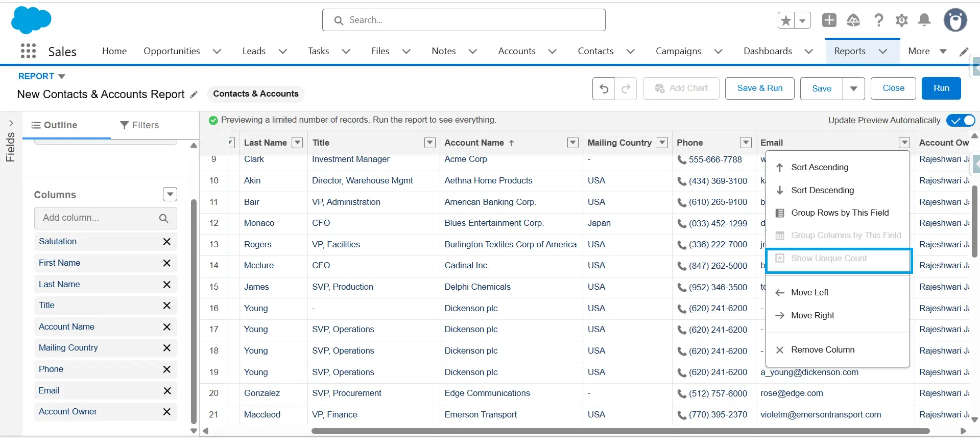Viewport: 980px width, 443px height.
Task: Remove the Mailing Country column with X
Action: (167, 348)
